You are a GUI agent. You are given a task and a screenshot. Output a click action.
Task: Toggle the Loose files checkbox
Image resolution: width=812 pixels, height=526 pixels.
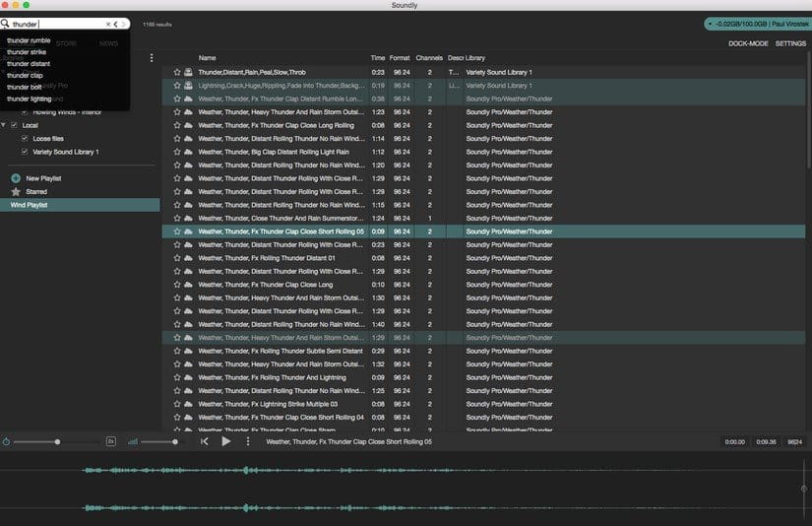click(x=25, y=139)
